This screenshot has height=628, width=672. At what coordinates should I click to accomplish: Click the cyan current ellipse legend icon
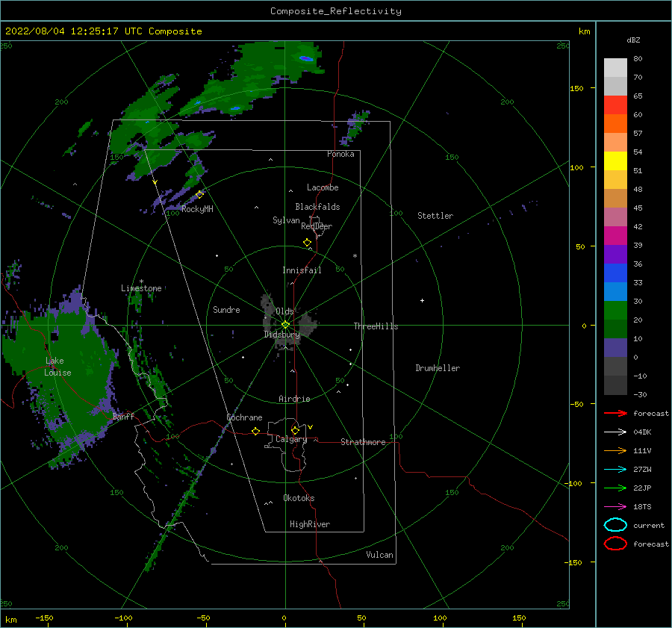tap(615, 525)
